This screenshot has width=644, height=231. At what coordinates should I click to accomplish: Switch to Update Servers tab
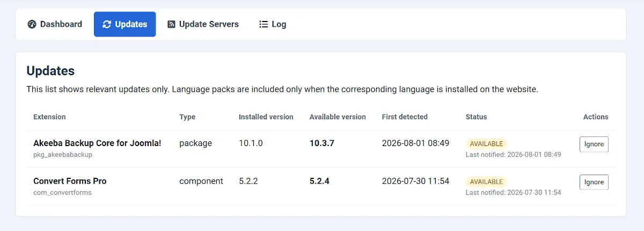pyautogui.click(x=203, y=24)
